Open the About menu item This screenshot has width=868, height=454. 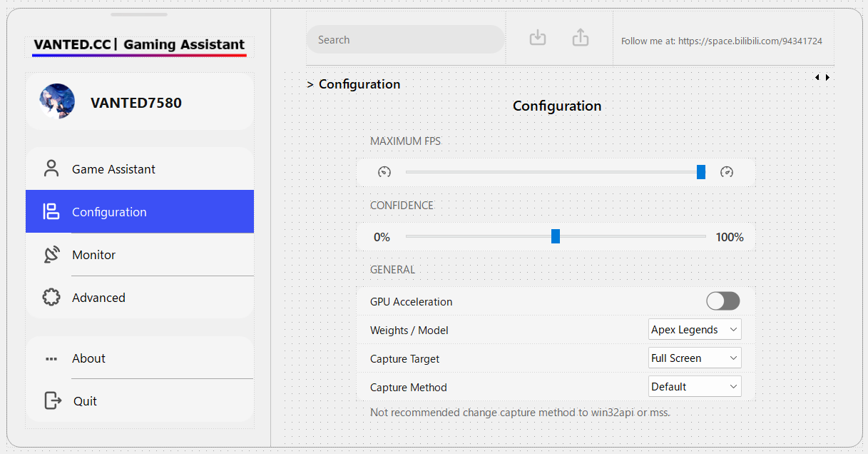click(x=140, y=358)
